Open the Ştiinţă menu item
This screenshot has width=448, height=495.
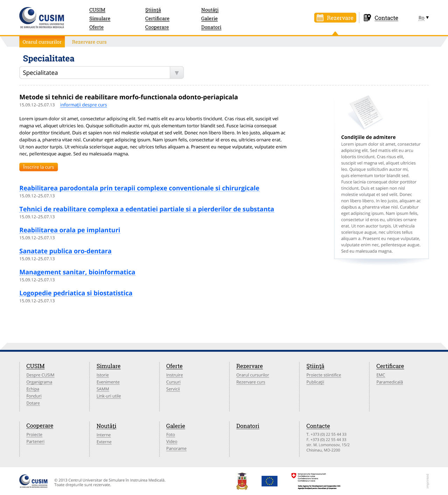[153, 10]
